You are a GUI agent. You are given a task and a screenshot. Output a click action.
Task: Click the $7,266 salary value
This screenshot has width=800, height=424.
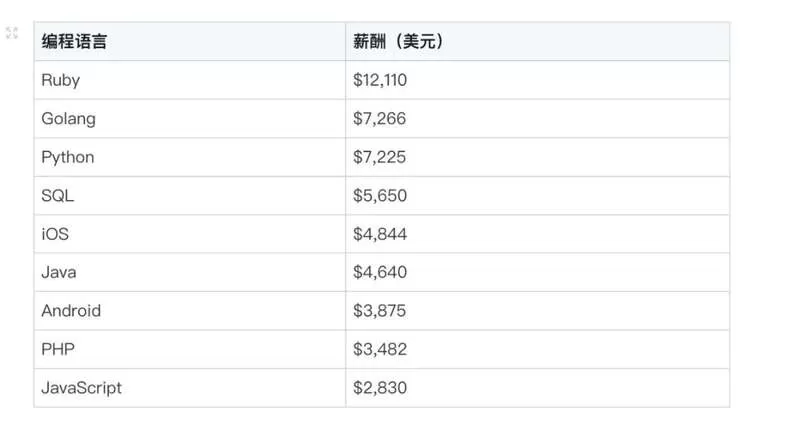point(380,118)
